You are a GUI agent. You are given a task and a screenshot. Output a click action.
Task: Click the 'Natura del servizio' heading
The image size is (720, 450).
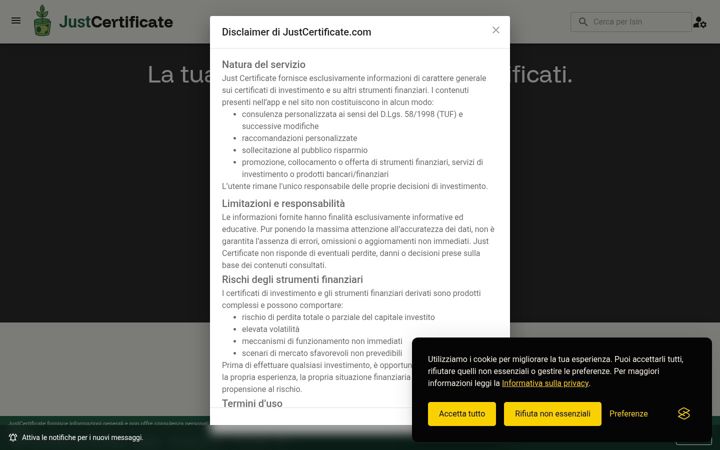264,64
